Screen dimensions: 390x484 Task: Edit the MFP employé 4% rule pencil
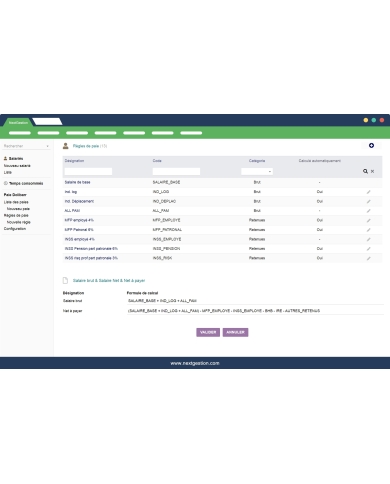tap(369, 220)
